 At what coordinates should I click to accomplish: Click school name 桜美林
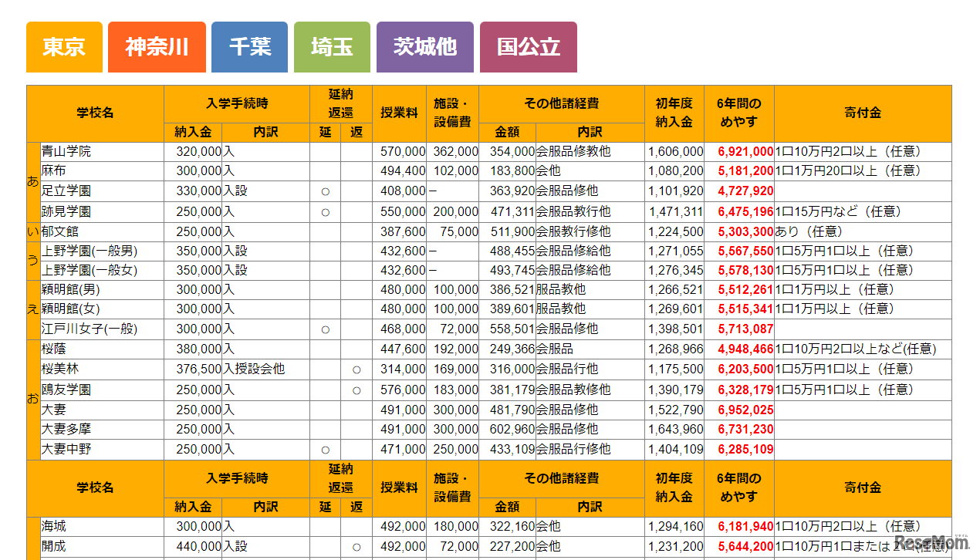[x=60, y=369]
